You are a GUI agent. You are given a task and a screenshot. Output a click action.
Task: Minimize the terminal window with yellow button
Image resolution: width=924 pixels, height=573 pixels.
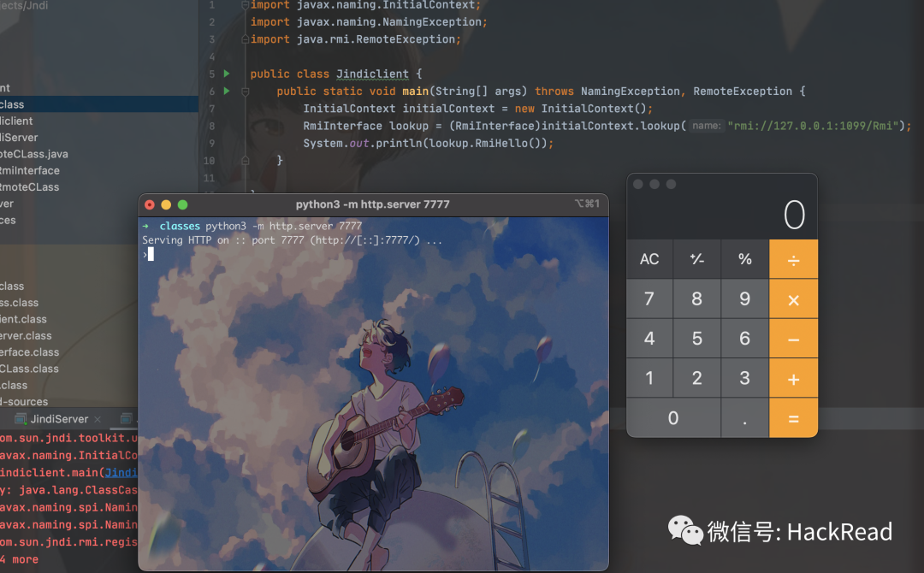pyautogui.click(x=166, y=204)
